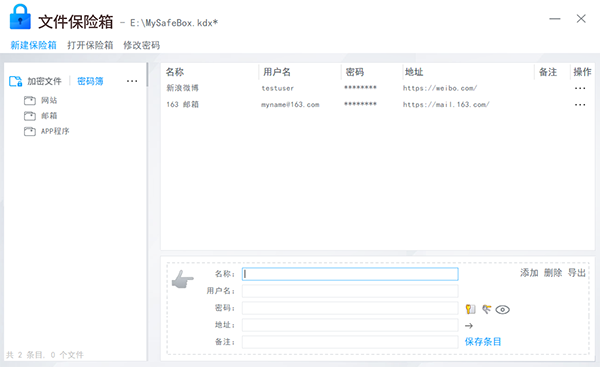Open 修改密码 menu item
The width and height of the screenshot is (600, 367).
142,45
